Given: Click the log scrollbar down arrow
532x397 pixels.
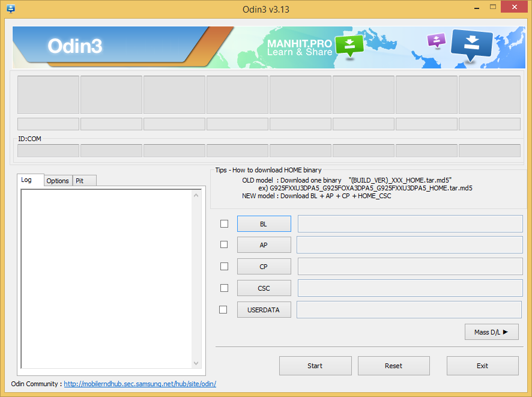Looking at the screenshot, I should [x=196, y=363].
